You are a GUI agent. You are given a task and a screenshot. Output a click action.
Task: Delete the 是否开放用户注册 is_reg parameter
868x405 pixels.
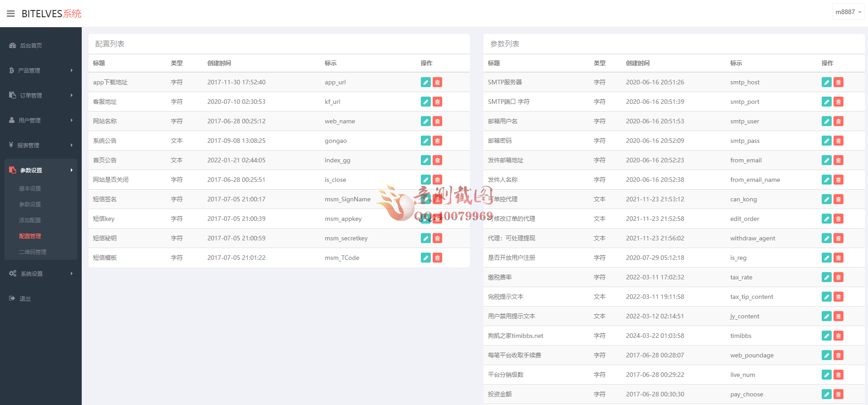point(838,258)
